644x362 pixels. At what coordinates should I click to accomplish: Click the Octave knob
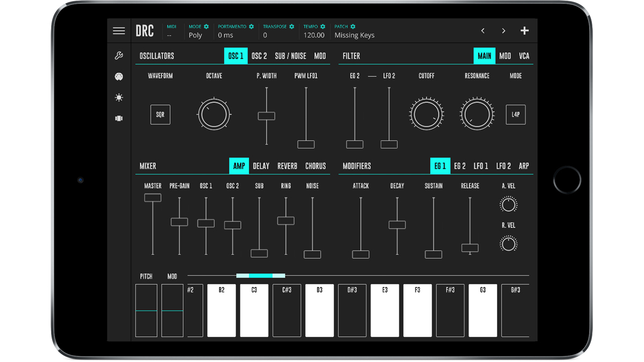[x=214, y=114]
